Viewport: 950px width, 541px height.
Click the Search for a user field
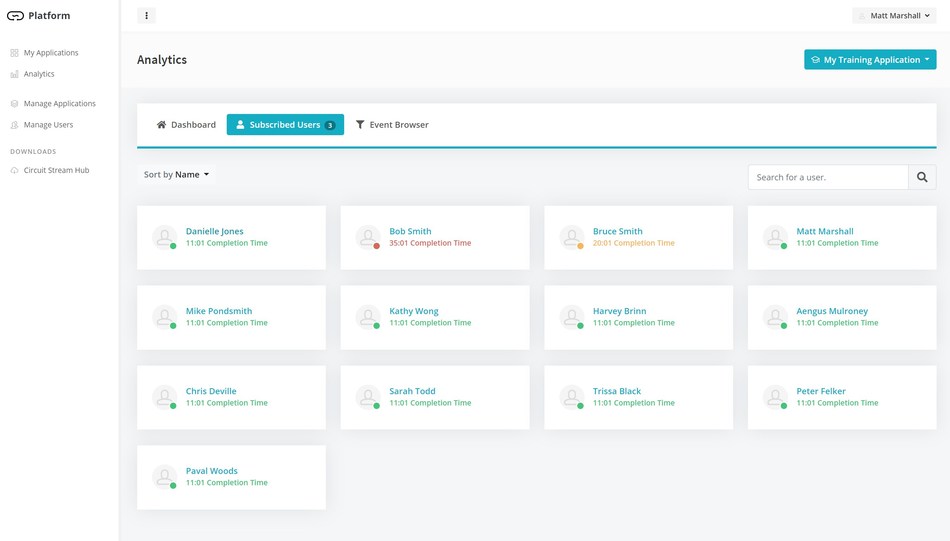[x=827, y=177]
